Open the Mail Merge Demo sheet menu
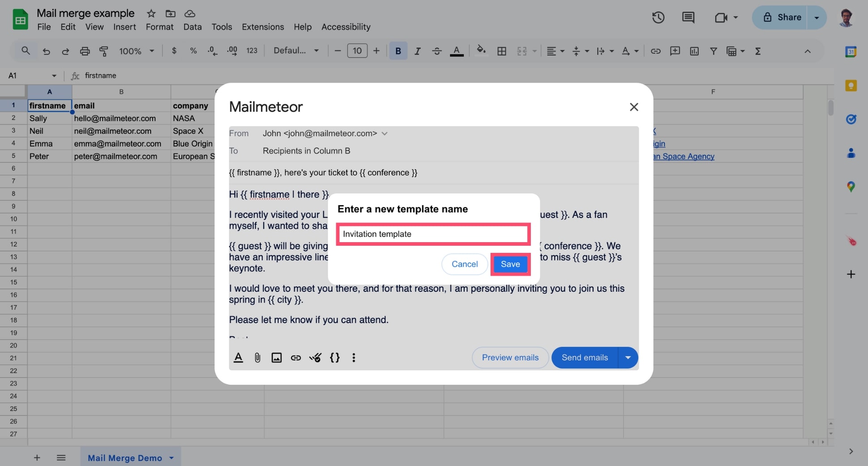This screenshot has height=466, width=868. pyautogui.click(x=171, y=458)
